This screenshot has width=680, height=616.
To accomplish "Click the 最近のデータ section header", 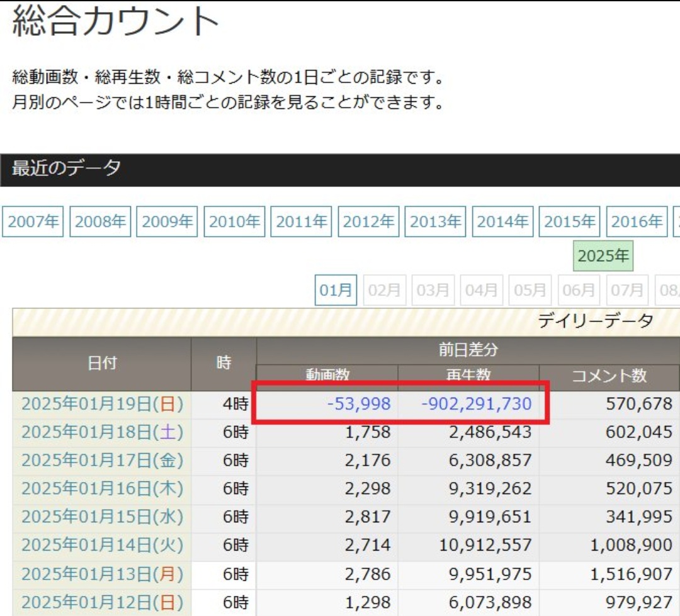I will pyautogui.click(x=66, y=168).
